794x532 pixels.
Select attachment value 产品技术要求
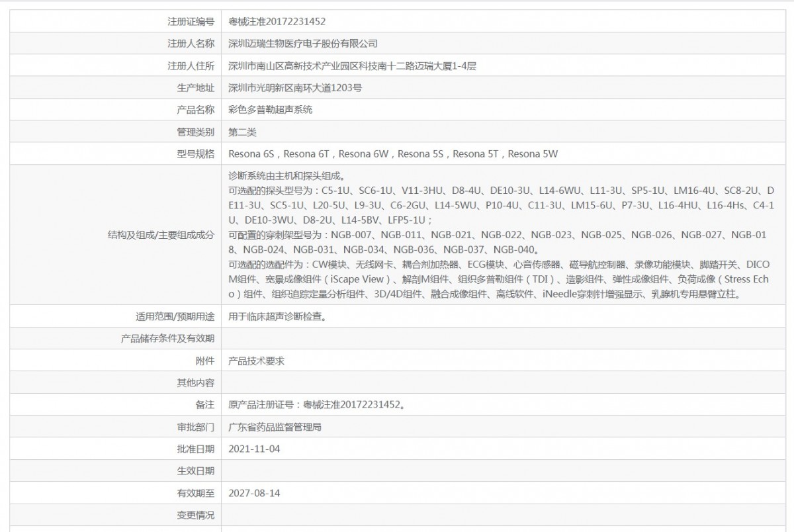257,361
